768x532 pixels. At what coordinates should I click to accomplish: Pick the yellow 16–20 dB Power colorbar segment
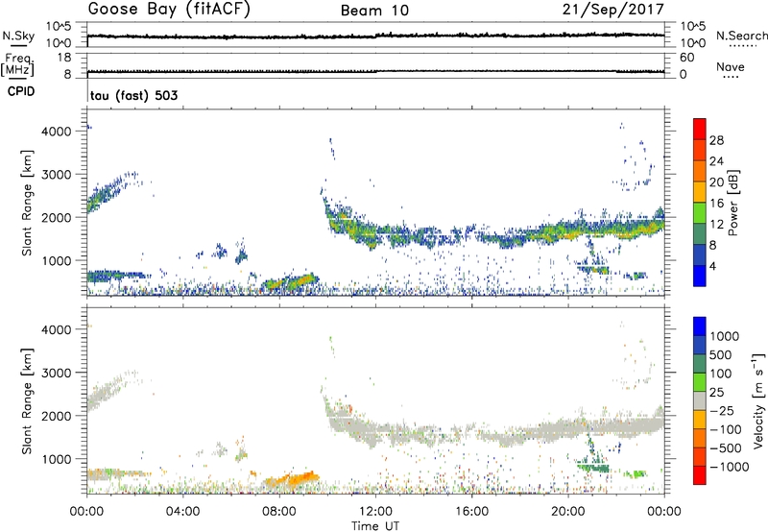pyautogui.click(x=700, y=191)
